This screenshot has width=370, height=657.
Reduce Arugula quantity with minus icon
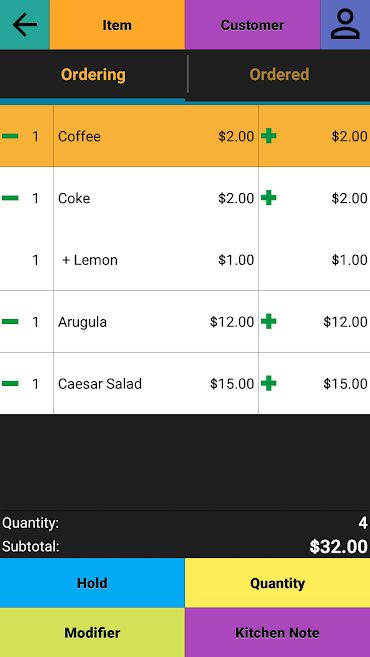tap(10, 322)
